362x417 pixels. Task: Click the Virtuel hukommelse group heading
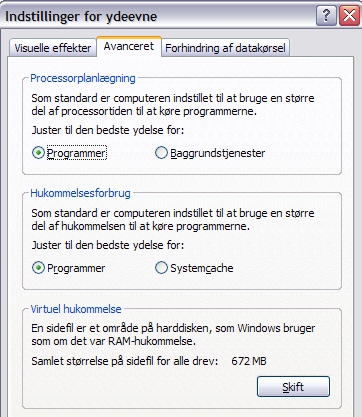pyautogui.click(x=76, y=309)
